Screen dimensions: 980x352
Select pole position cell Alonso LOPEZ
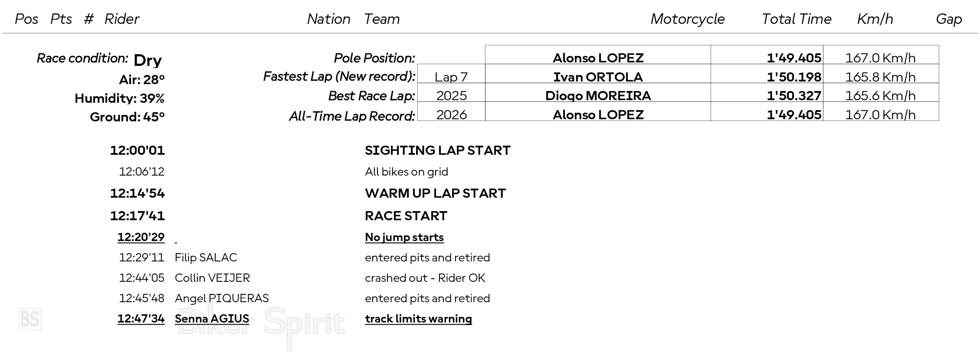tap(598, 58)
